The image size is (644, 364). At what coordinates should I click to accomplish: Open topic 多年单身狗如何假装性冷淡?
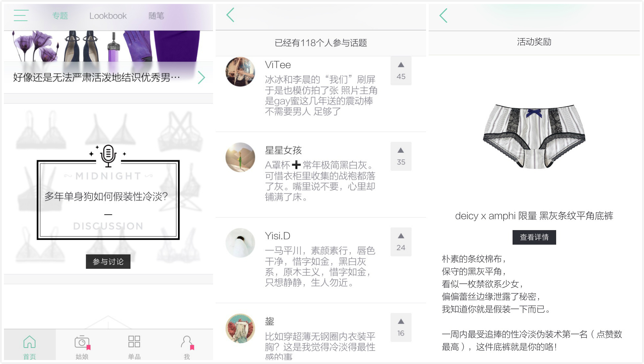coord(106,196)
